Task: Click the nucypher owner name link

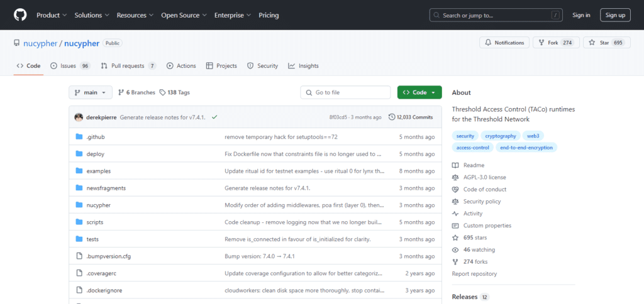Action: tap(39, 43)
